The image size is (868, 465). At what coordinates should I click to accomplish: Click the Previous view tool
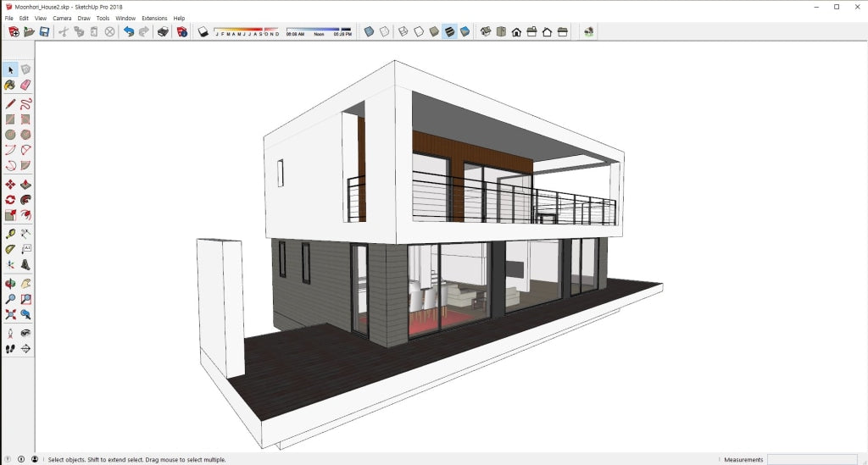click(25, 314)
